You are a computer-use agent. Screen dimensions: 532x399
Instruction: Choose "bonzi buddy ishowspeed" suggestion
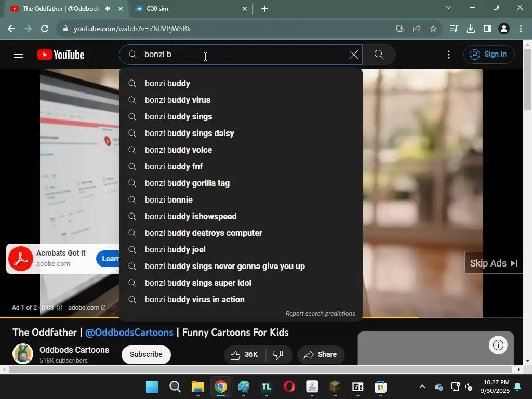pyautogui.click(x=241, y=217)
